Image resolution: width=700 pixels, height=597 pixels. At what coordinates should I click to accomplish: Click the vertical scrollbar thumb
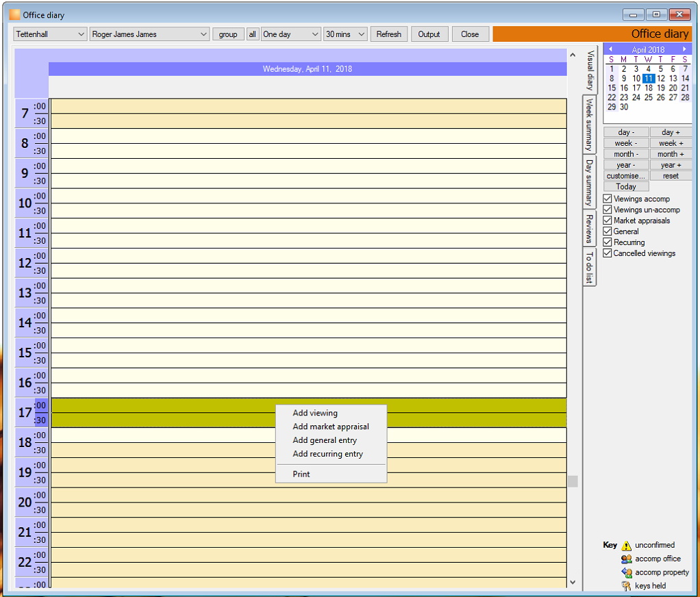pos(573,481)
